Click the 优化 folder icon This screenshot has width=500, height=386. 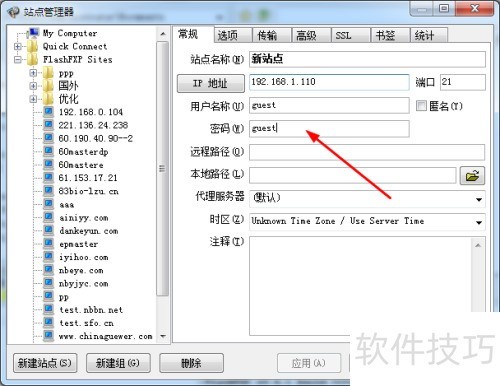tap(48, 99)
